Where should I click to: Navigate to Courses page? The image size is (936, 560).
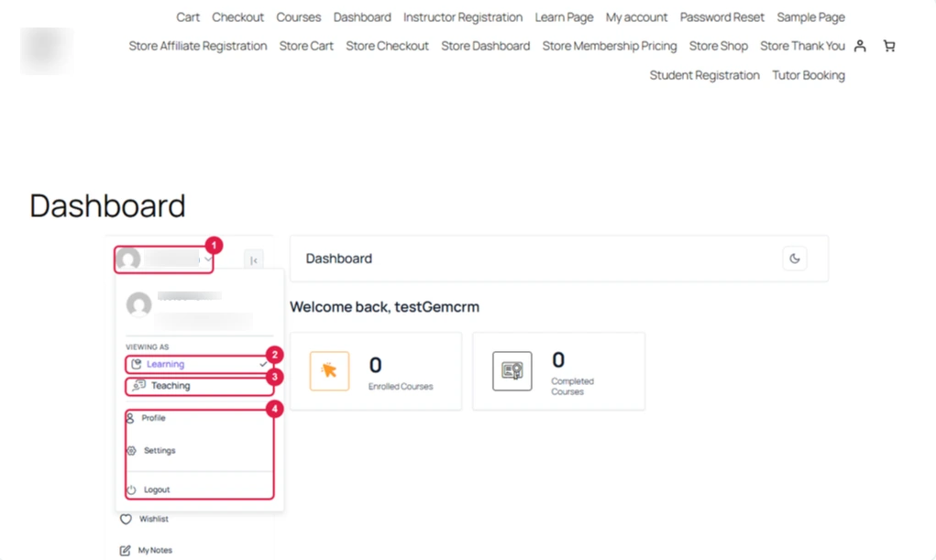(x=299, y=17)
